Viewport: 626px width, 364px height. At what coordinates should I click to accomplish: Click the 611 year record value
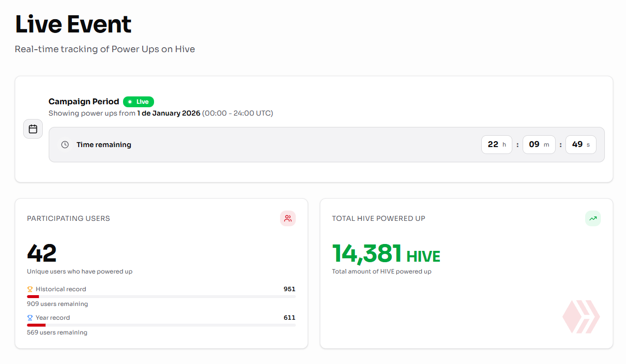point(289,318)
